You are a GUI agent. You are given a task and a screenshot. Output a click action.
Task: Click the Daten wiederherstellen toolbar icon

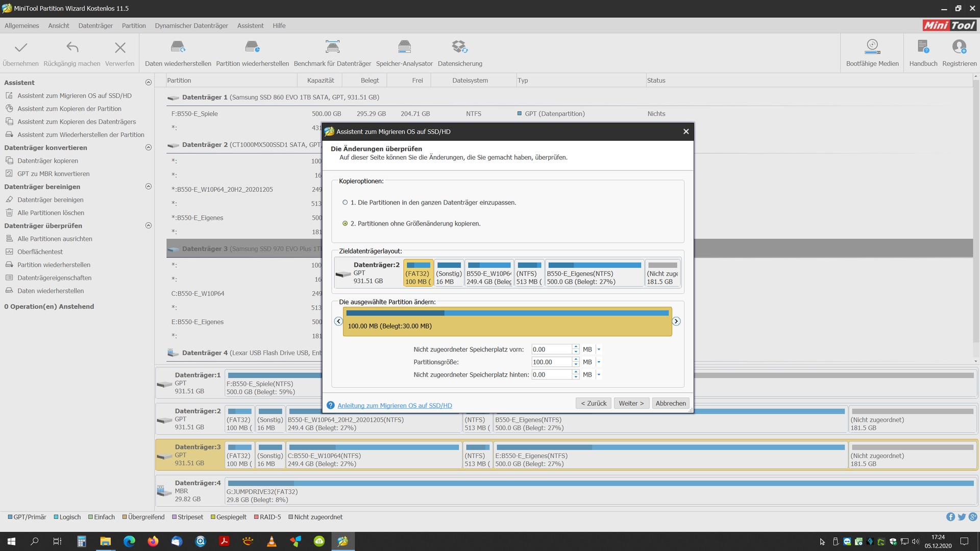[x=178, y=48]
